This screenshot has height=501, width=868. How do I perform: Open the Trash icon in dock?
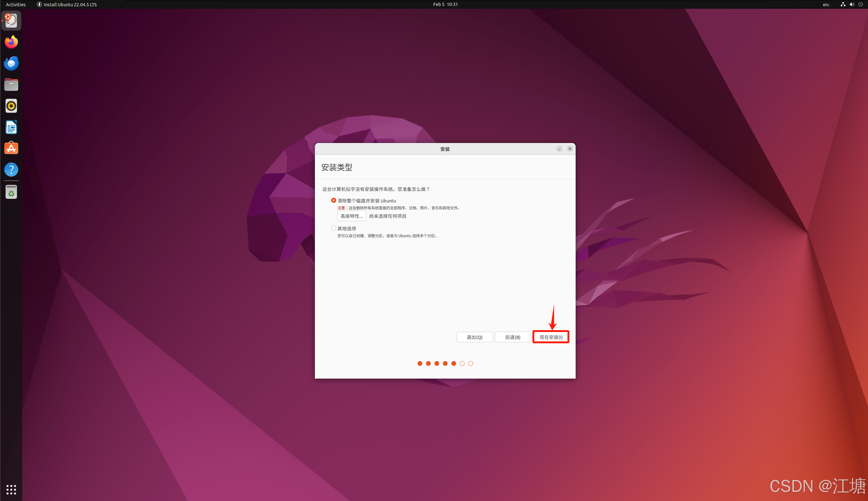11,192
